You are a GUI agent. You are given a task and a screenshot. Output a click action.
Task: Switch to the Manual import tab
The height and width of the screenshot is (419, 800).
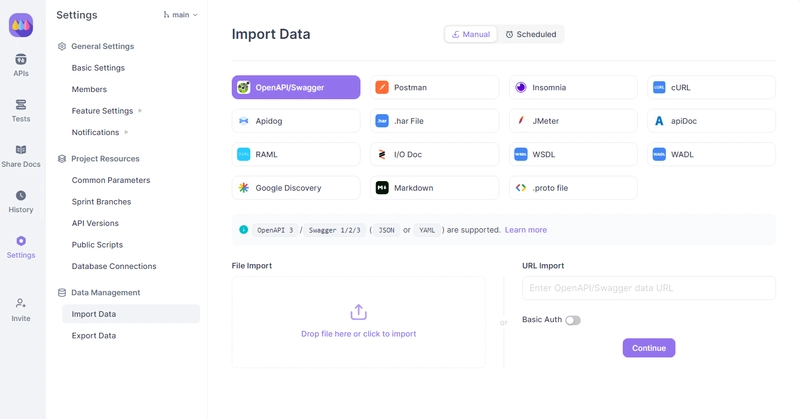471,34
